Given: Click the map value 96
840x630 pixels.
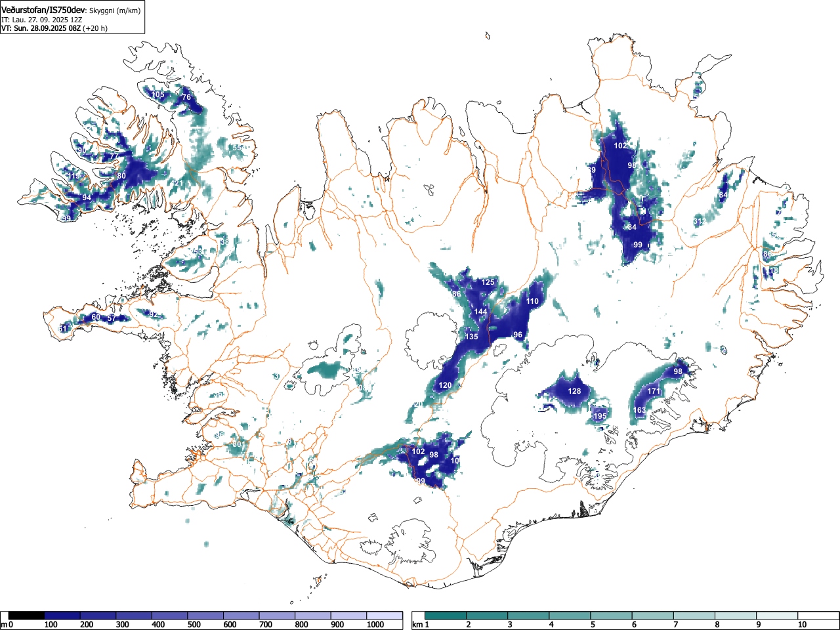Looking at the screenshot, I should coord(518,335).
